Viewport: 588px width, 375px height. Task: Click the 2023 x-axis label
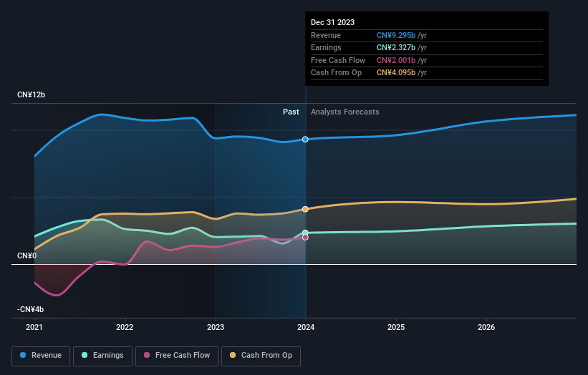click(x=216, y=328)
